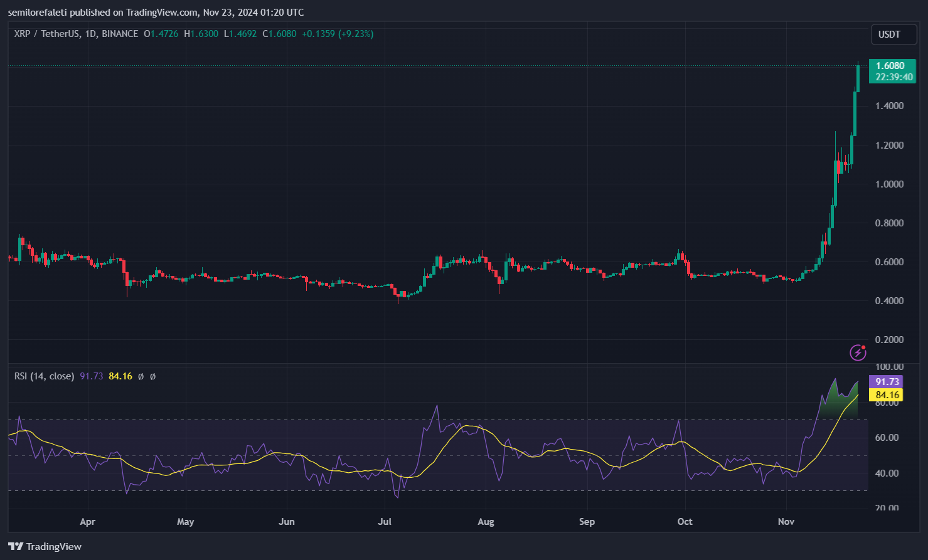Click the purple lightning bolt icon
The width and height of the screenshot is (928, 560).
point(858,352)
